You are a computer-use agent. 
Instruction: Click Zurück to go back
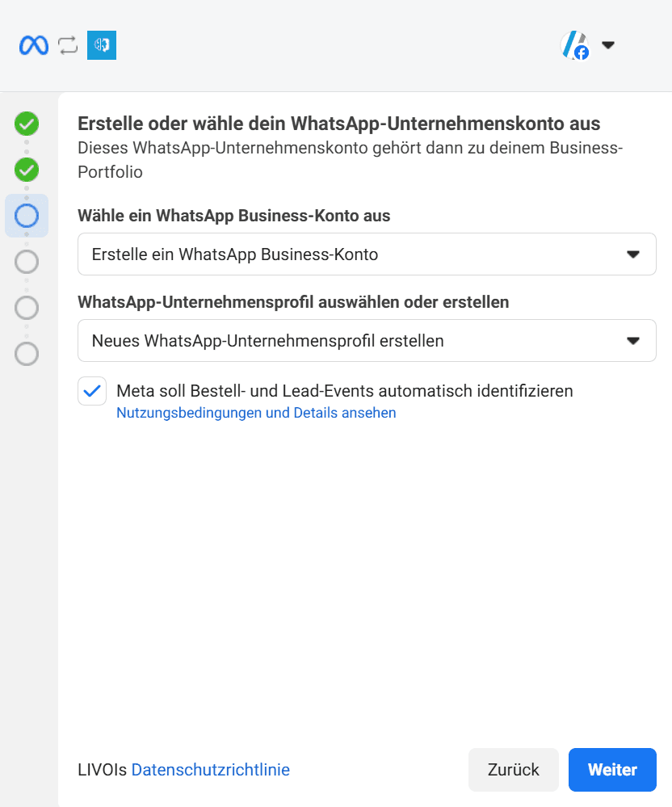(x=513, y=769)
